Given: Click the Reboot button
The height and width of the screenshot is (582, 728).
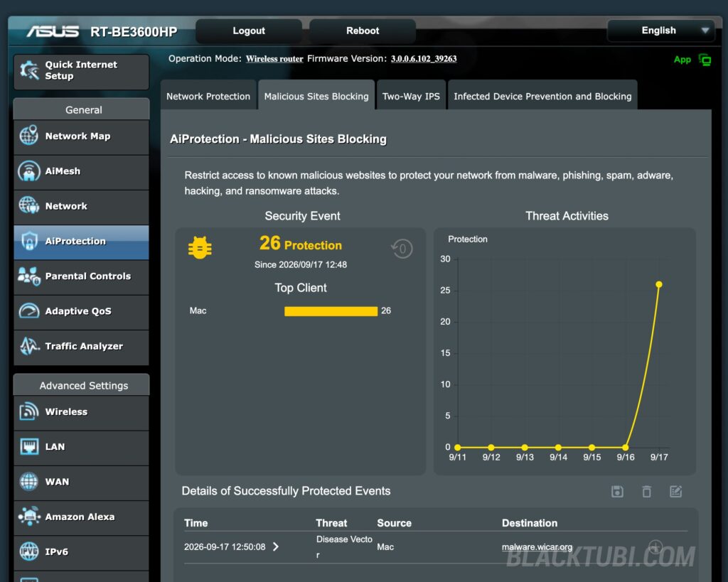Looking at the screenshot, I should point(362,31).
